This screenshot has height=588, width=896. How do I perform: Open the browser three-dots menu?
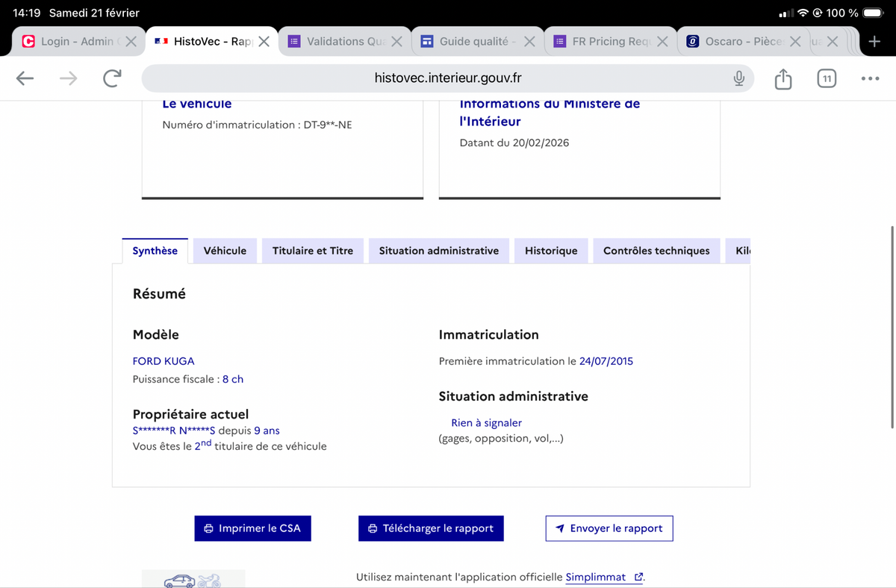click(870, 78)
